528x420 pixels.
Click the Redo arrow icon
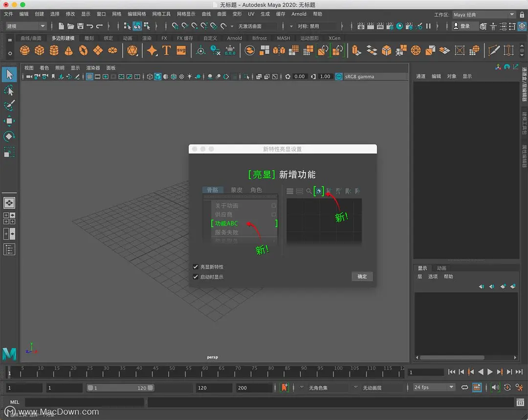99,26
